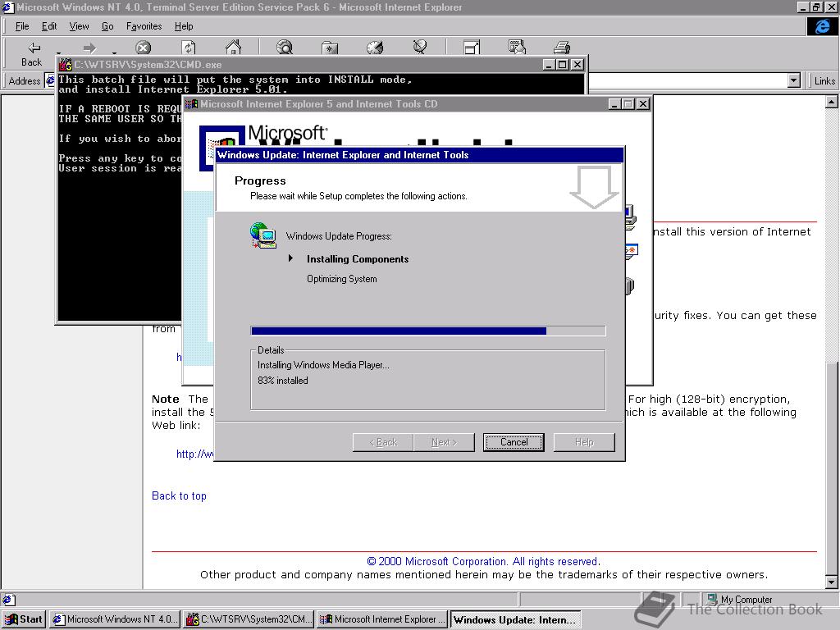The image size is (840, 630).
Task: Click the greyed-out Back button in the setup wizard
Action: 382,442
